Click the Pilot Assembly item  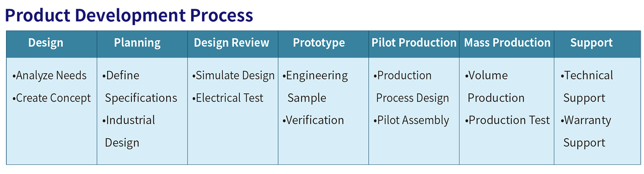(x=411, y=120)
